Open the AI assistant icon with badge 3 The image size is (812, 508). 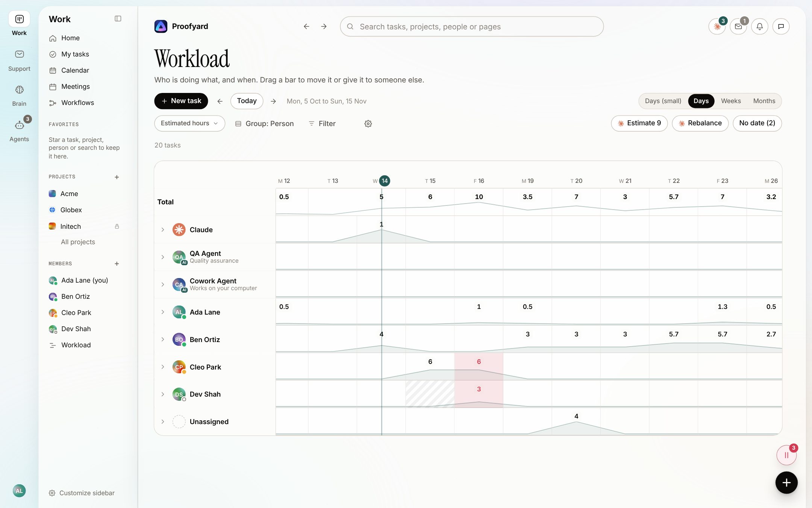pyautogui.click(x=717, y=26)
